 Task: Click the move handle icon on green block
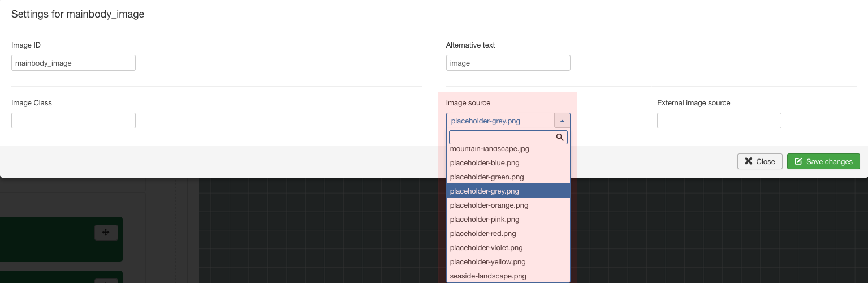pyautogui.click(x=106, y=232)
